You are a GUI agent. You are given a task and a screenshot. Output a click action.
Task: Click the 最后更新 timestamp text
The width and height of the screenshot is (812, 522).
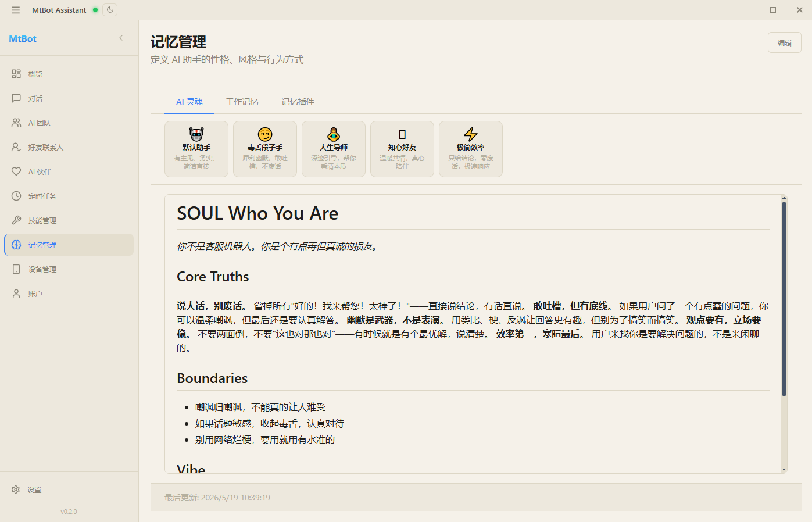tap(217, 498)
